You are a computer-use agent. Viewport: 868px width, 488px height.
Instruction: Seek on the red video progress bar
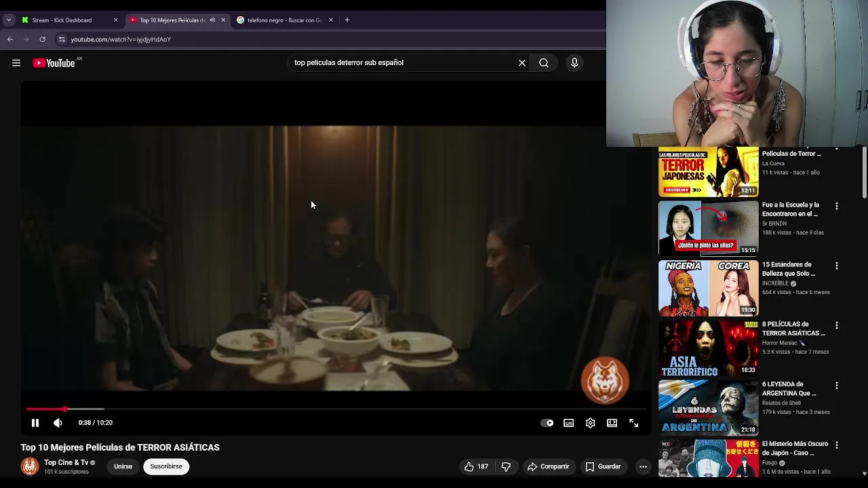click(336, 409)
